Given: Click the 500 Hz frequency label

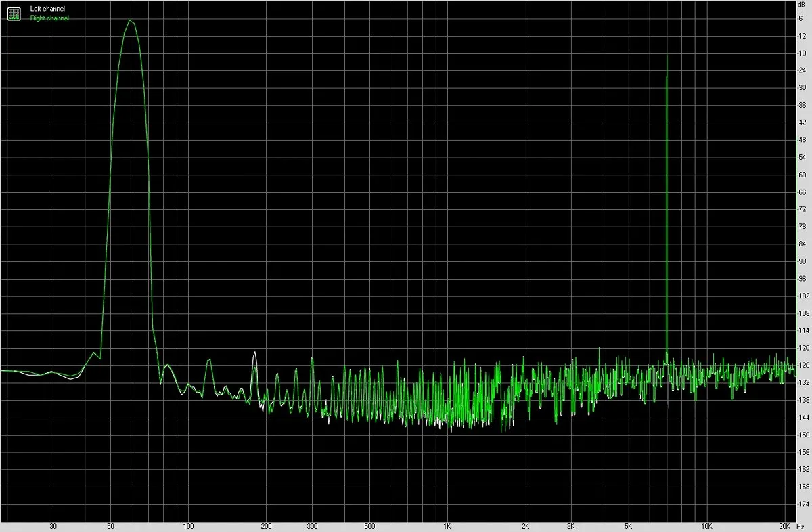Looking at the screenshot, I should (x=369, y=526).
